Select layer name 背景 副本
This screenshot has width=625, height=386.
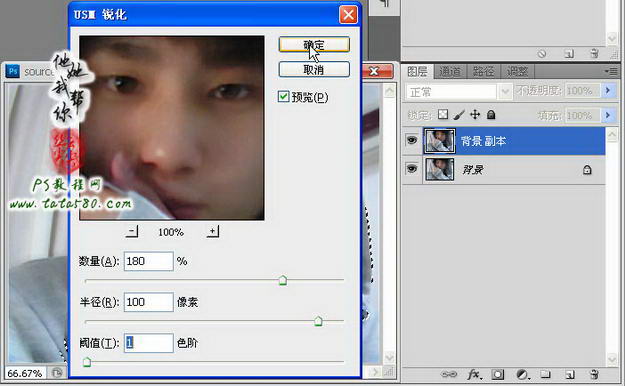483,141
